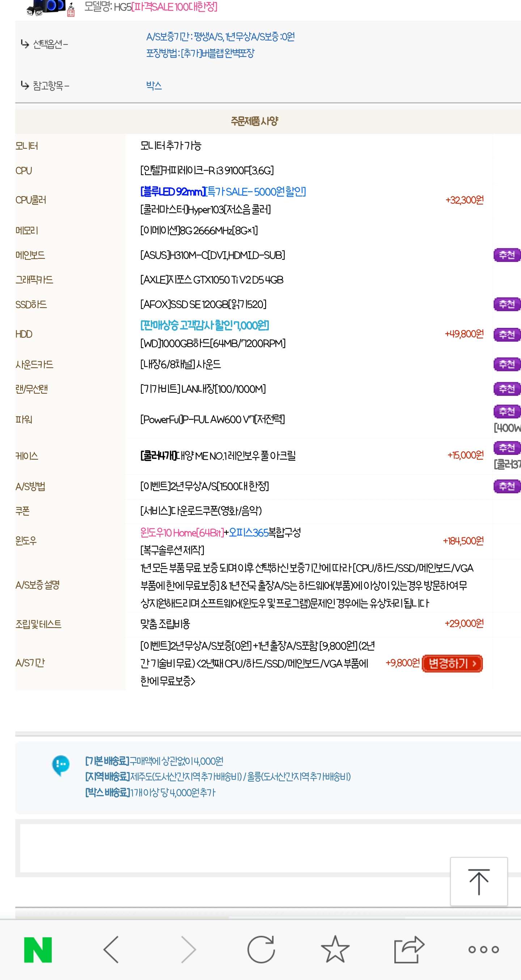
Task: Click the 내장6/8채널 사운드 text
Action: pos(181,364)
